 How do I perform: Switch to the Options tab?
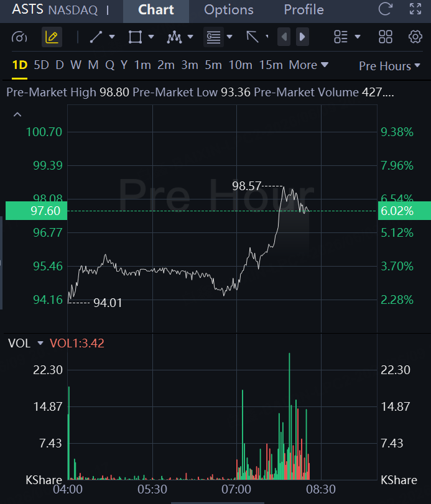click(229, 10)
